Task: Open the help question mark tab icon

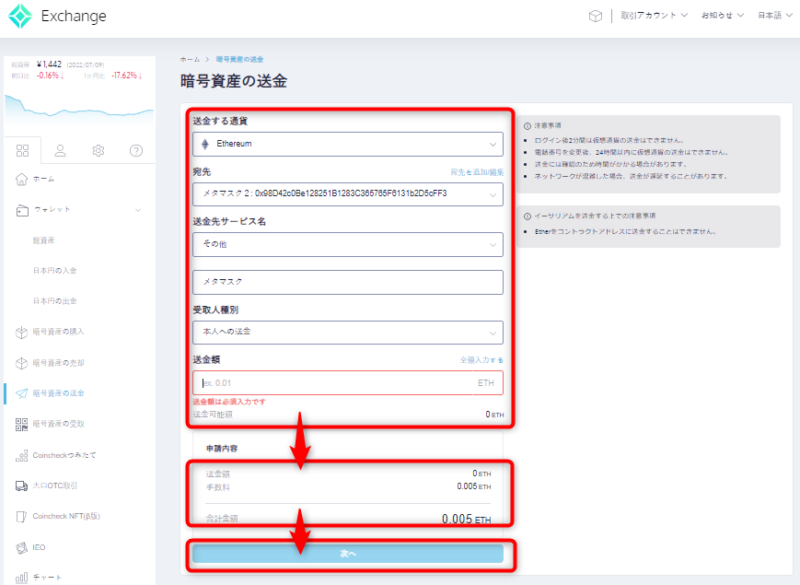Action: (136, 150)
